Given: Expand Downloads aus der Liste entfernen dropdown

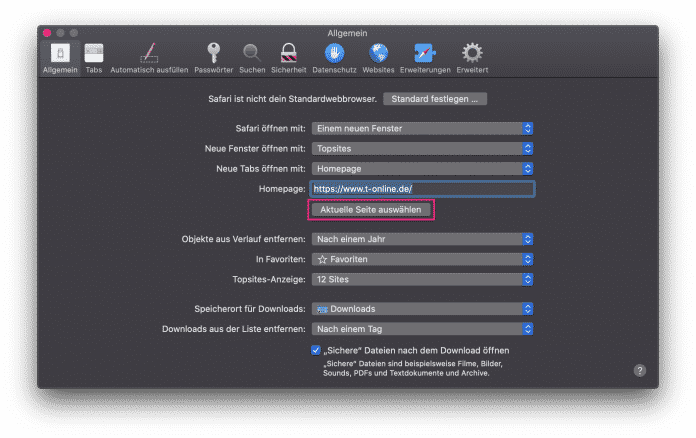Looking at the screenshot, I should (422, 329).
